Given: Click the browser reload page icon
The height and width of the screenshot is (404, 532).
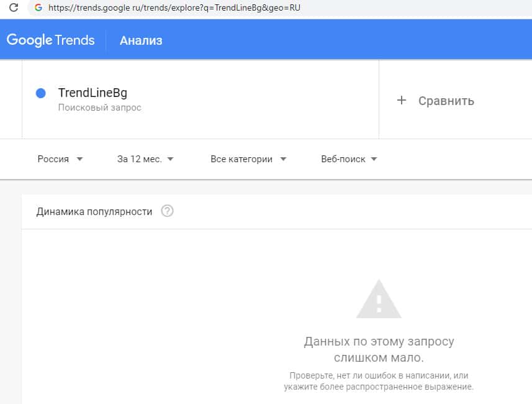Looking at the screenshot, I should tap(12, 8).
